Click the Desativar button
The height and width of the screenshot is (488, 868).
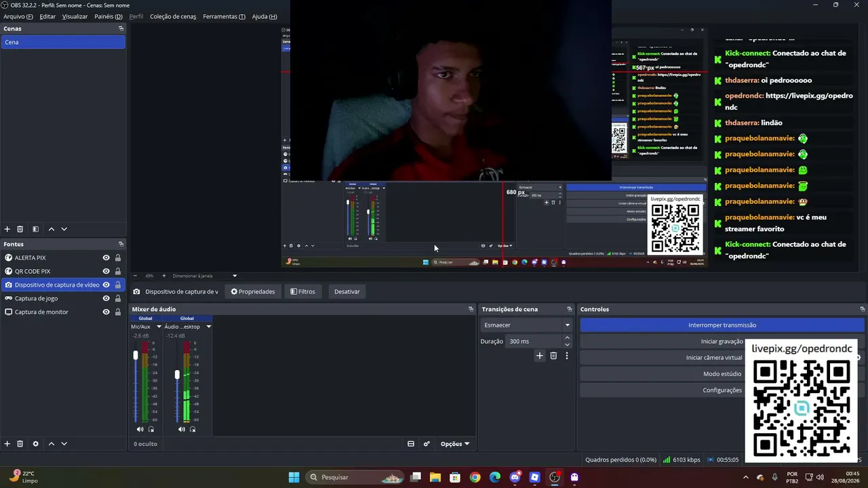pos(347,291)
